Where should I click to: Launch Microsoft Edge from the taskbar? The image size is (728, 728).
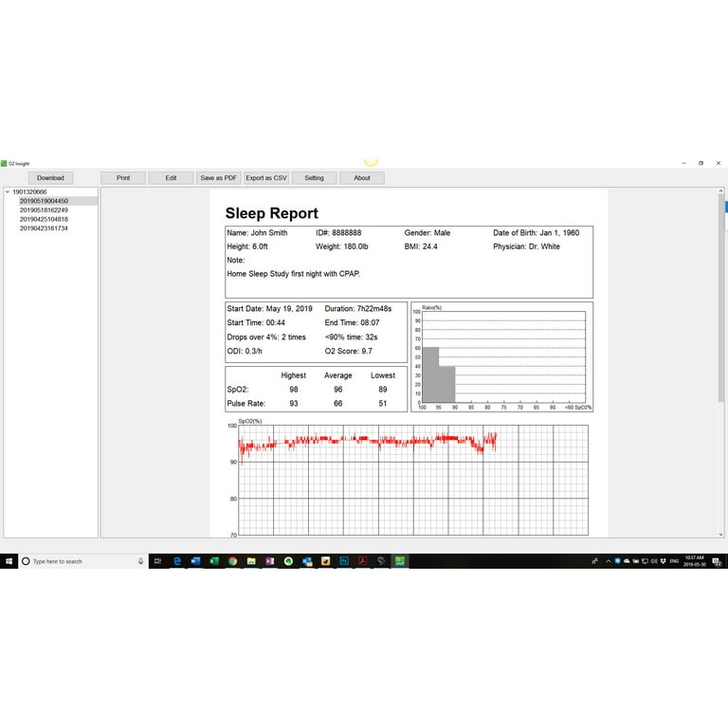[x=177, y=561]
